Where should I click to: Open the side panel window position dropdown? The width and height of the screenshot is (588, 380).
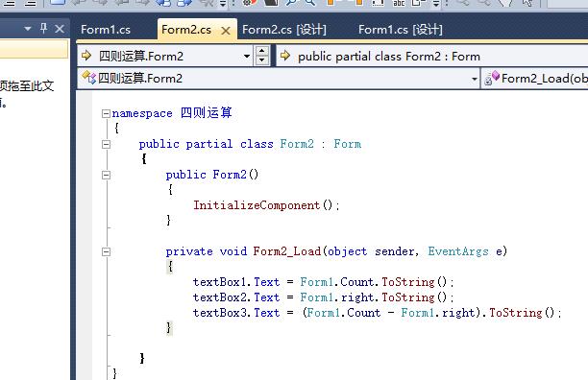point(27,29)
